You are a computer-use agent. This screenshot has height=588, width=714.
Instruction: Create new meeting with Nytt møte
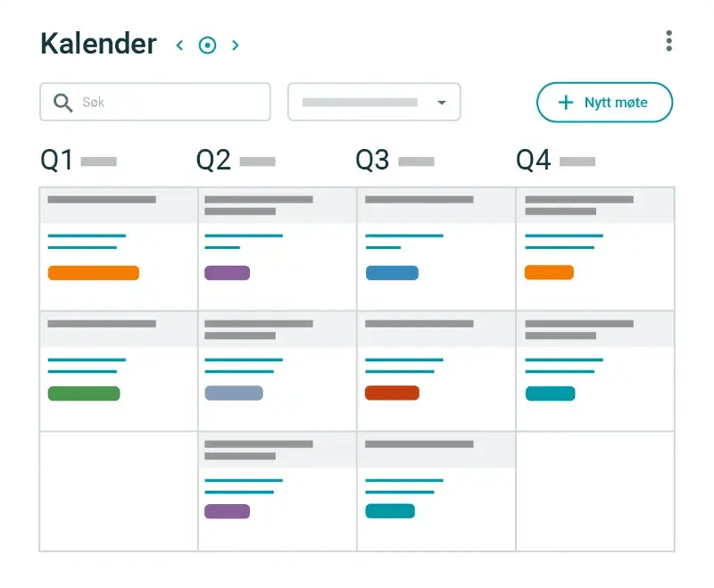604,103
